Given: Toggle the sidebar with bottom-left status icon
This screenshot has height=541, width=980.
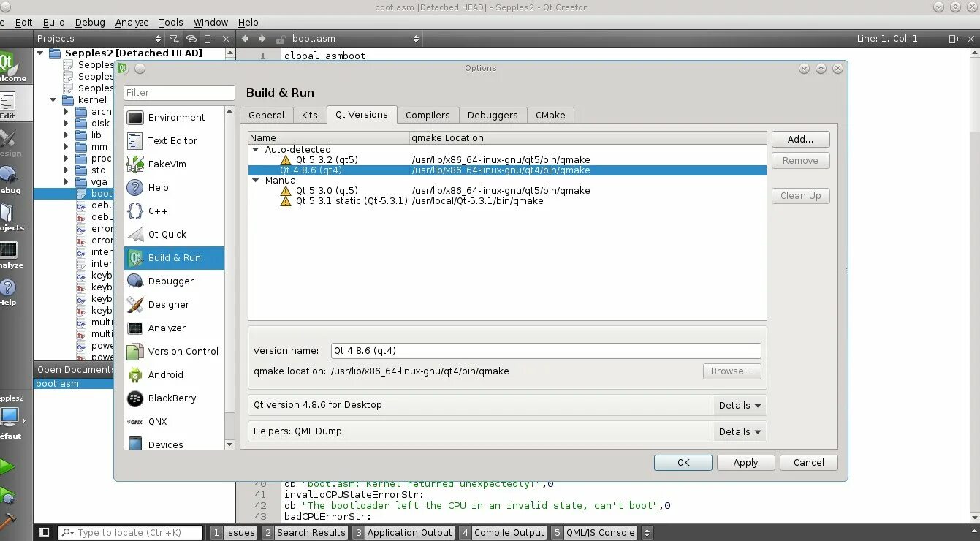Looking at the screenshot, I should point(44,532).
